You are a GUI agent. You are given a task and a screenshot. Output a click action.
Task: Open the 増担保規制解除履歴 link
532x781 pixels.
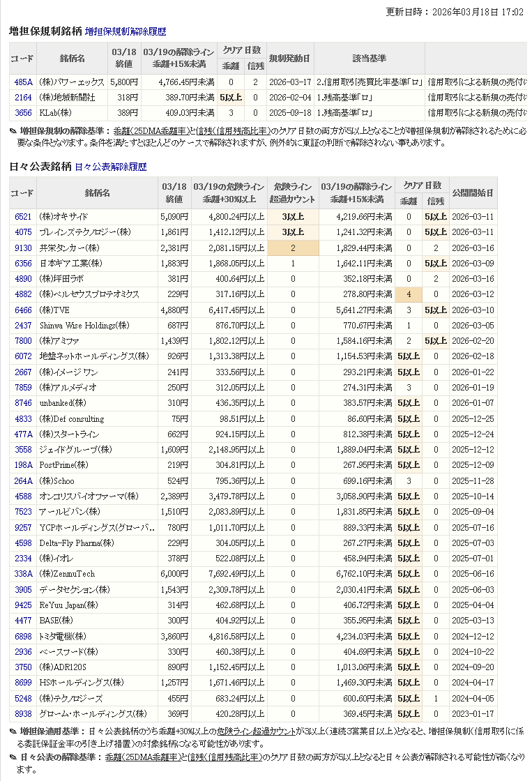tap(126, 31)
